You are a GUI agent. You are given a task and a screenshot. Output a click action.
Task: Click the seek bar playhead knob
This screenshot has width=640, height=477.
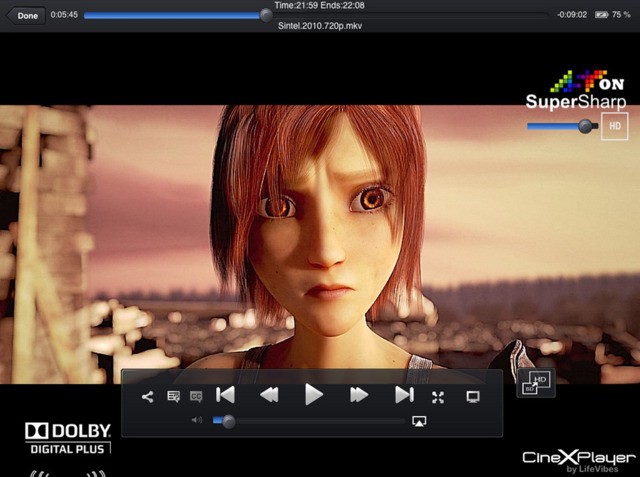(x=266, y=16)
